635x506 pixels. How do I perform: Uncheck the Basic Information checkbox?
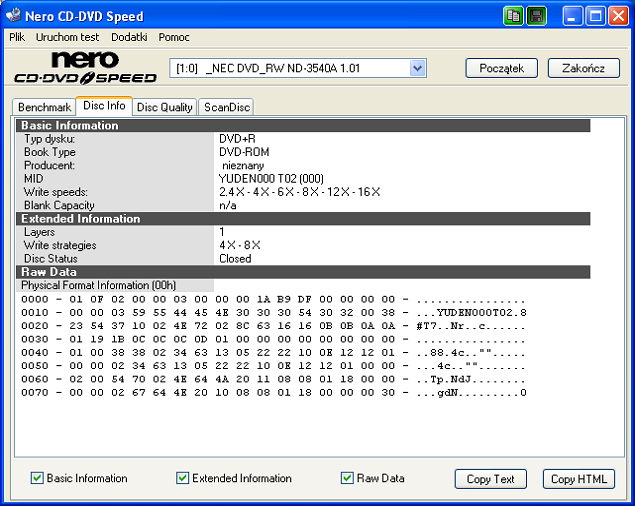pyautogui.click(x=37, y=478)
